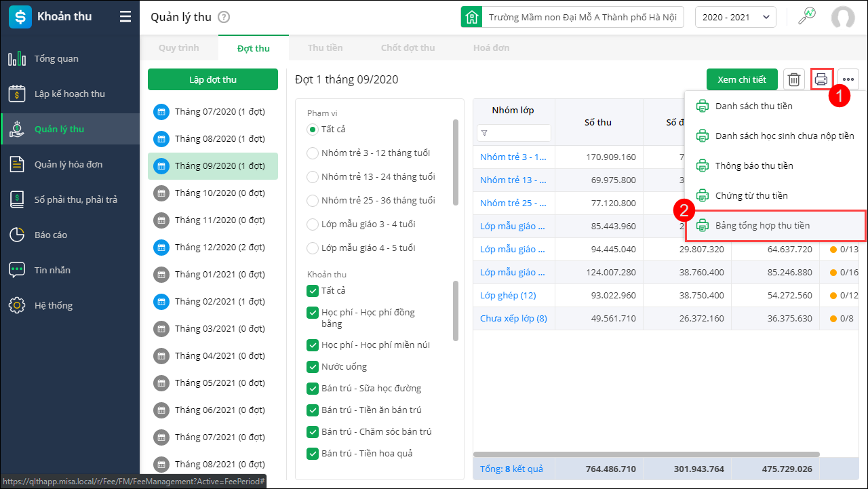This screenshot has width=868, height=489.
Task: Choose Danh sách học sinh chưa nộp tiền
Action: 775,136
